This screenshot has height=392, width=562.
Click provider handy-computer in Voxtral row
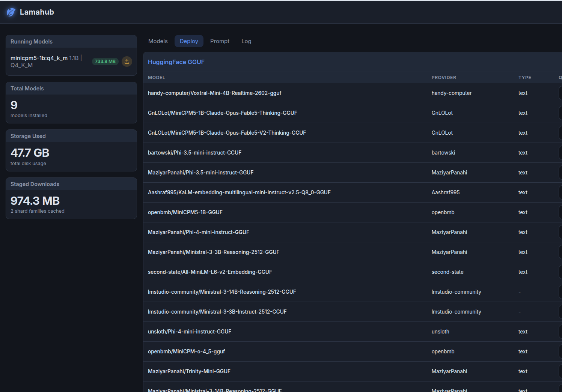coord(452,93)
